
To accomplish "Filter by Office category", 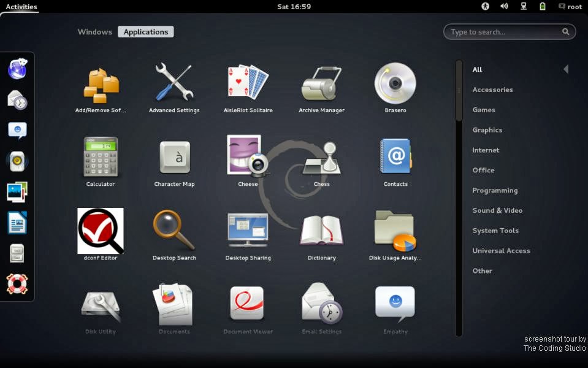I will 483,170.
